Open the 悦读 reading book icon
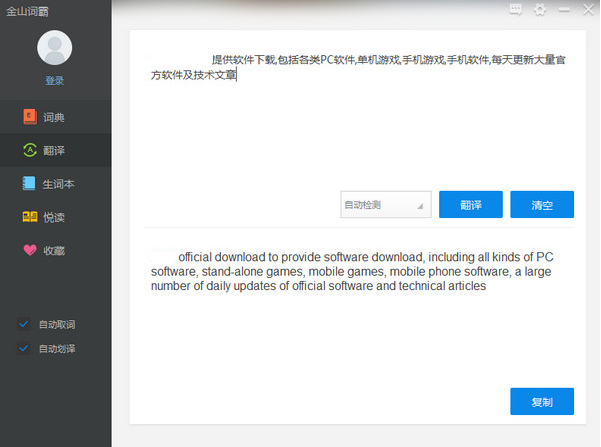 (x=30, y=216)
